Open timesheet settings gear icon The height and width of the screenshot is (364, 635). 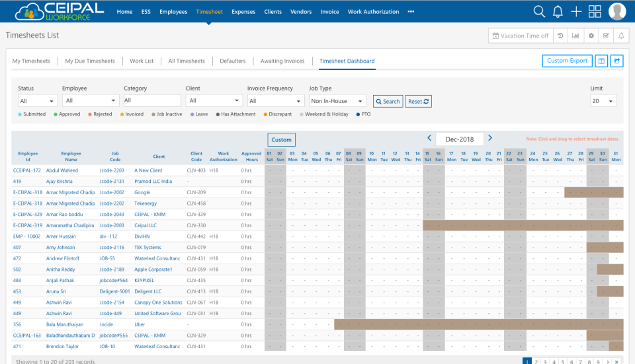pos(591,36)
